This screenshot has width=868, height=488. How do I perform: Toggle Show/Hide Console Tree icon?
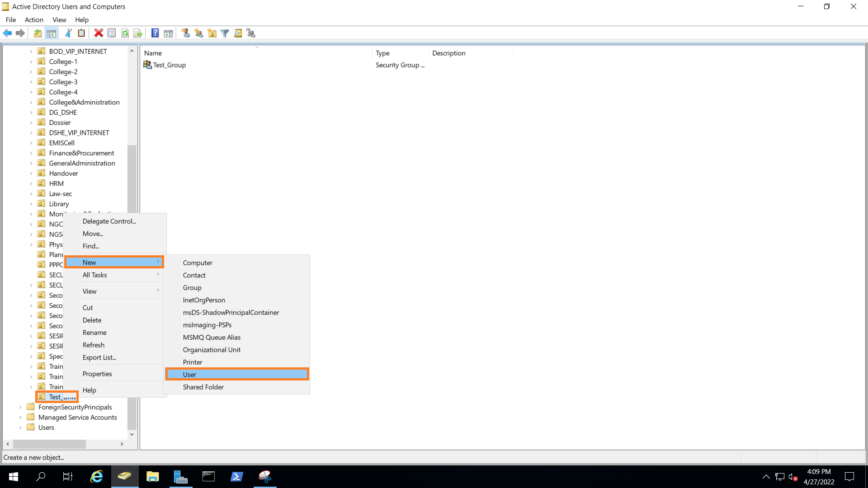click(x=52, y=33)
